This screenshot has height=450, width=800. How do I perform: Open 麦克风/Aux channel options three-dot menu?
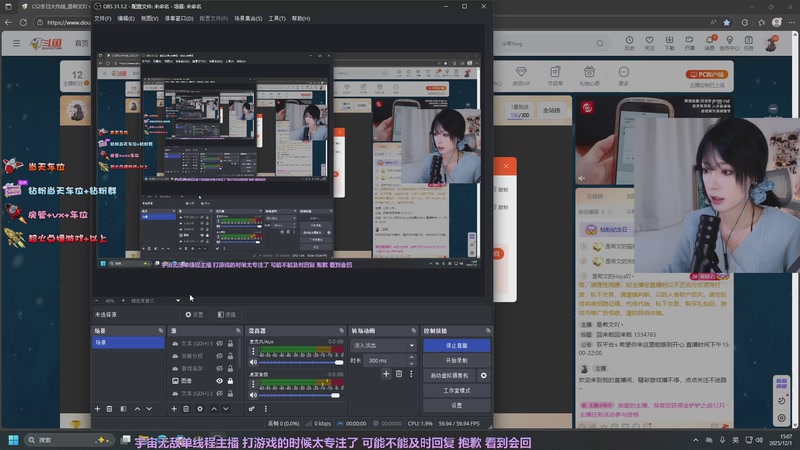(253, 352)
